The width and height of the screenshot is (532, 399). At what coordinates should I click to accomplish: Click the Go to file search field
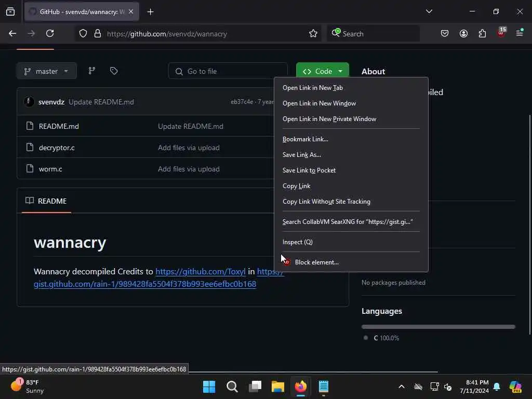tap(228, 71)
